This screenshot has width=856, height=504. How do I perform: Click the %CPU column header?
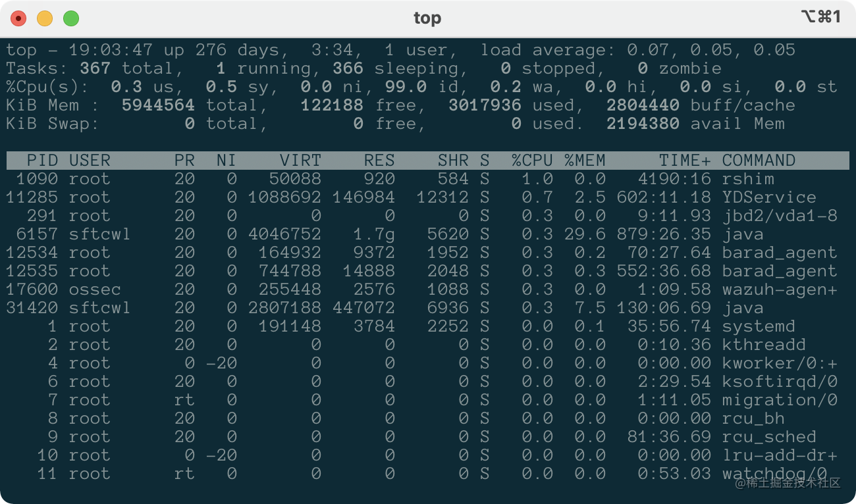click(x=532, y=161)
